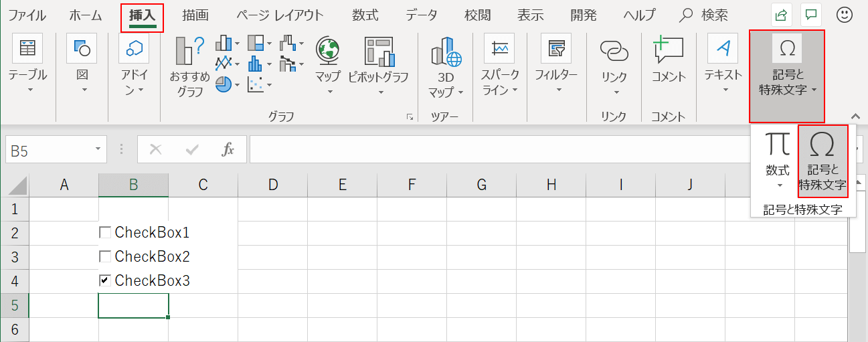Click the select-all corner triangle
The image size is (868, 342).
click(17, 185)
